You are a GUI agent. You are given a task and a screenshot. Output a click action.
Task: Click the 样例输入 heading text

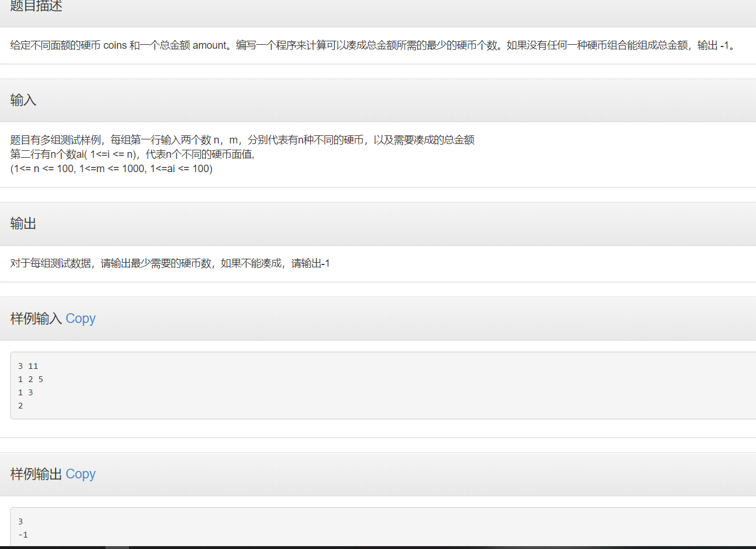pos(36,318)
